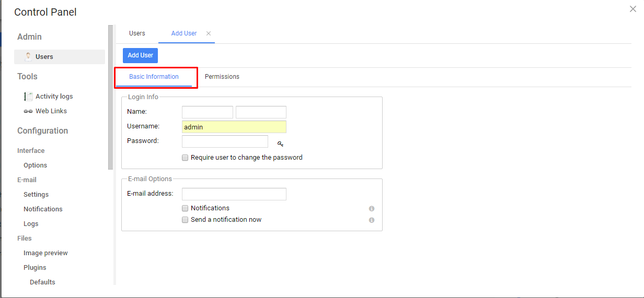Click info icon beside Send a notification now
Image resolution: width=644 pixels, height=298 pixels.
click(x=372, y=220)
